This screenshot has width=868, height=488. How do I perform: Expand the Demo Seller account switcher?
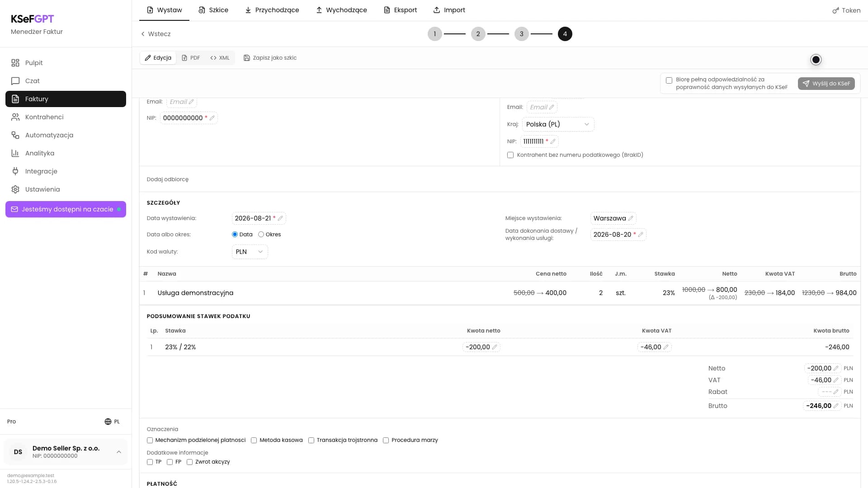point(66,452)
